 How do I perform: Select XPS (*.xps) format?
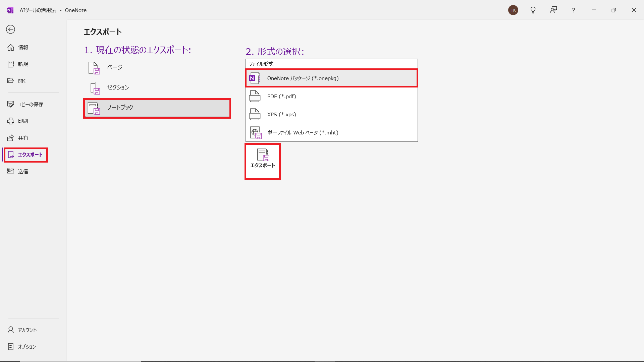pos(331,114)
